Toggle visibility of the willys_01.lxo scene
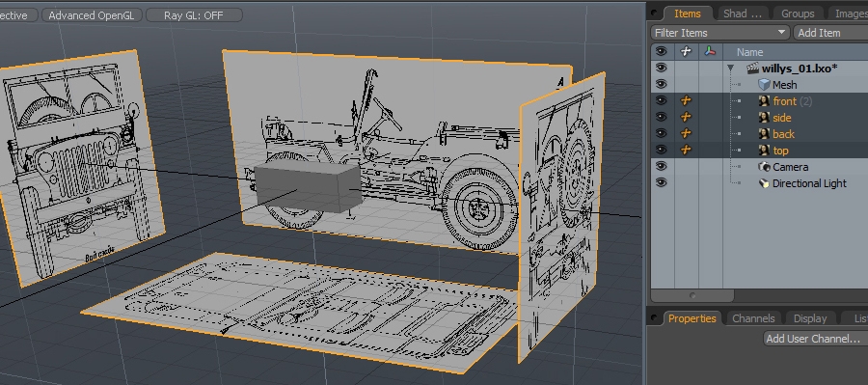Image resolution: width=868 pixels, height=385 pixels. point(661,69)
